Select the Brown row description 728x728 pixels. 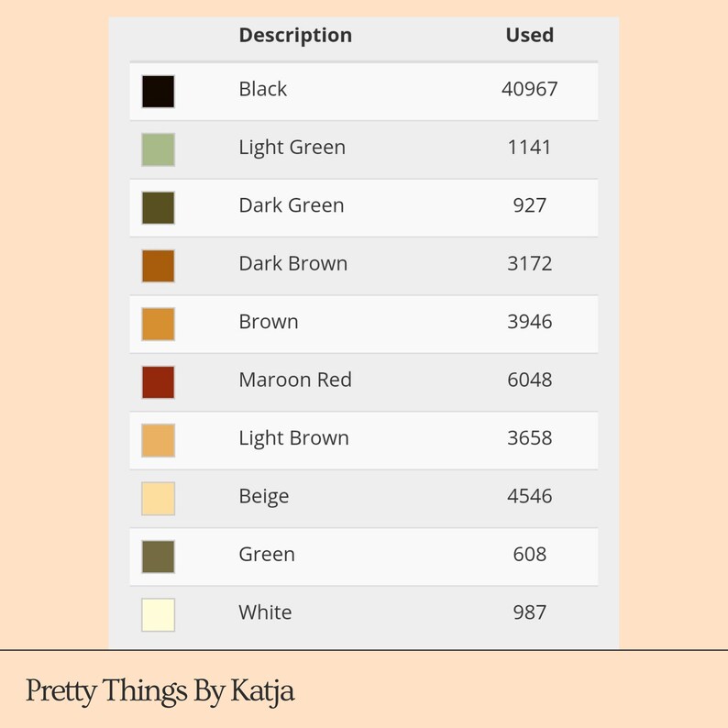pyautogui.click(x=269, y=322)
